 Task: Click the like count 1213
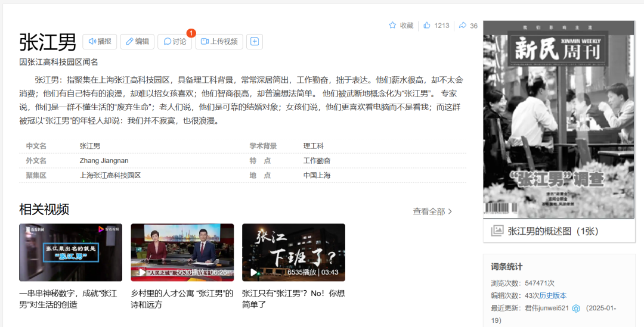coord(441,26)
